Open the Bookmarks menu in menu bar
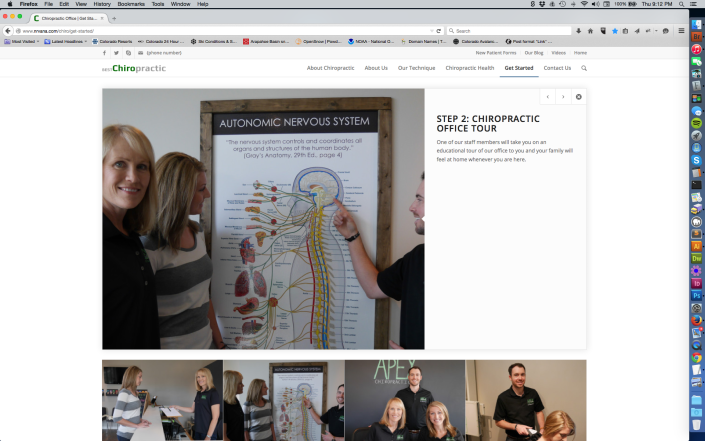Screen dimensions: 705x441 click(131, 4)
